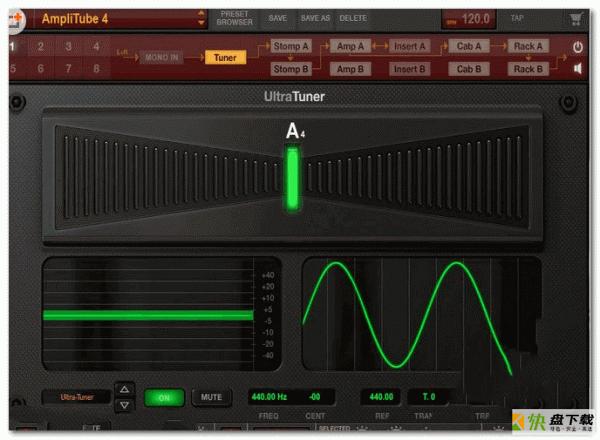Click the DELETE preset button
Viewport: 600px width, 440px height.
pos(353,18)
